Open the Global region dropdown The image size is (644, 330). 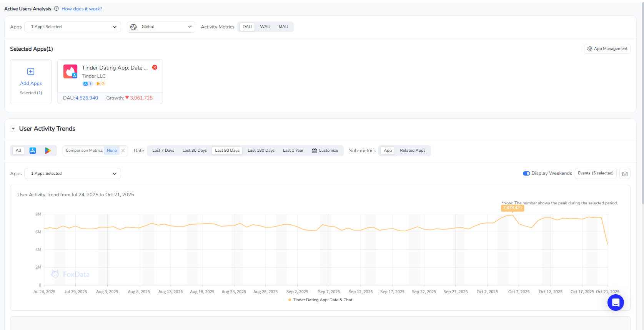point(161,27)
